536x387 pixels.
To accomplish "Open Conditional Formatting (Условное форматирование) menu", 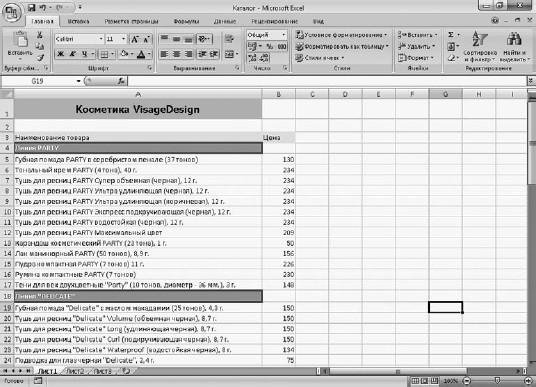I will click(x=341, y=35).
